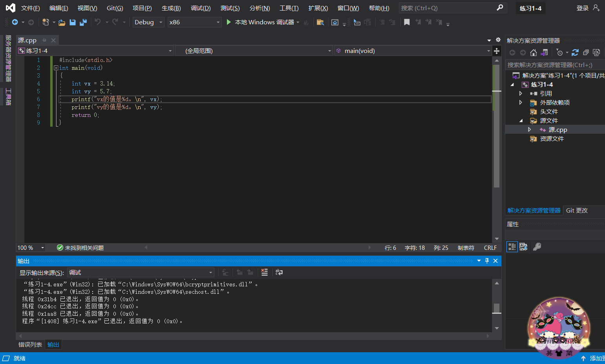Select the 资源文件 folder in solution explorer

(x=552, y=138)
